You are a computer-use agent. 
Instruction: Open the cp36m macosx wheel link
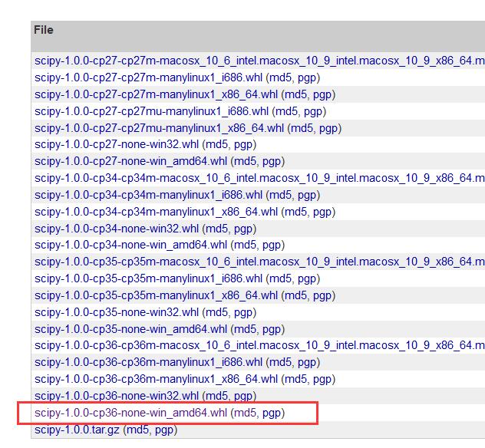(x=259, y=345)
